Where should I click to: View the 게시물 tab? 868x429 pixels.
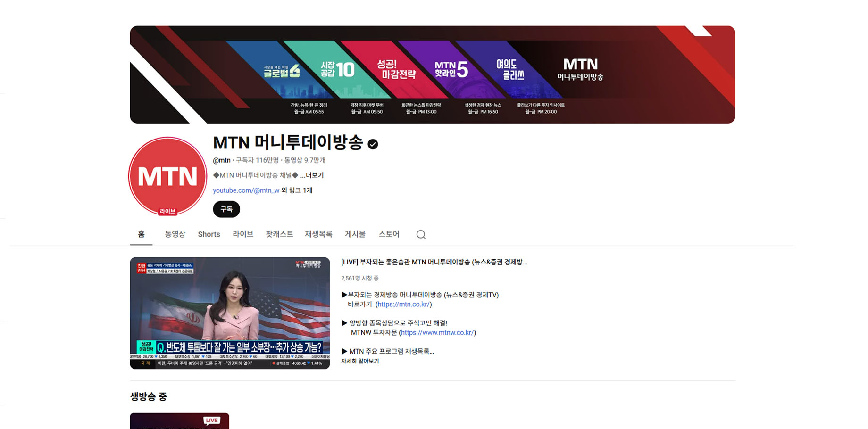[355, 234]
